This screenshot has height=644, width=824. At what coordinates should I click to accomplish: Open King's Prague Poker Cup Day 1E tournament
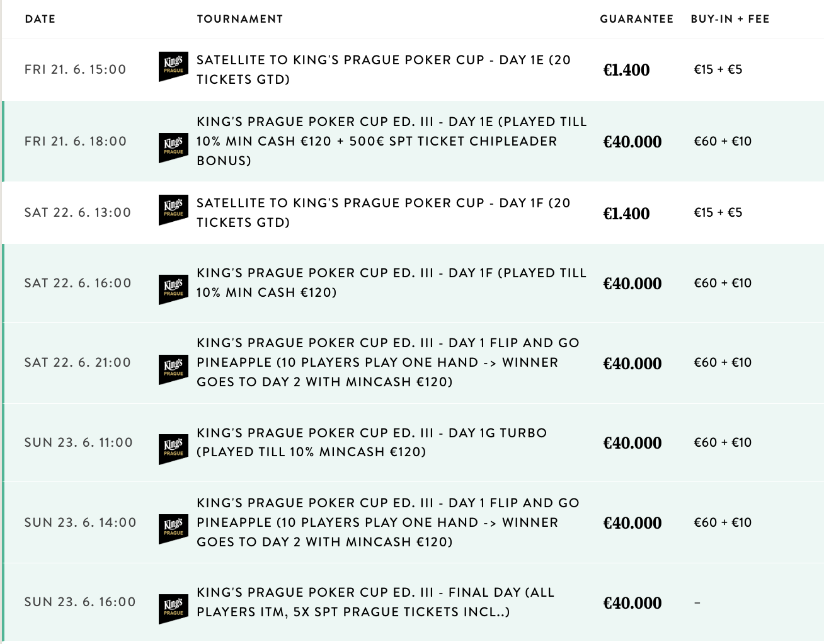(391, 141)
